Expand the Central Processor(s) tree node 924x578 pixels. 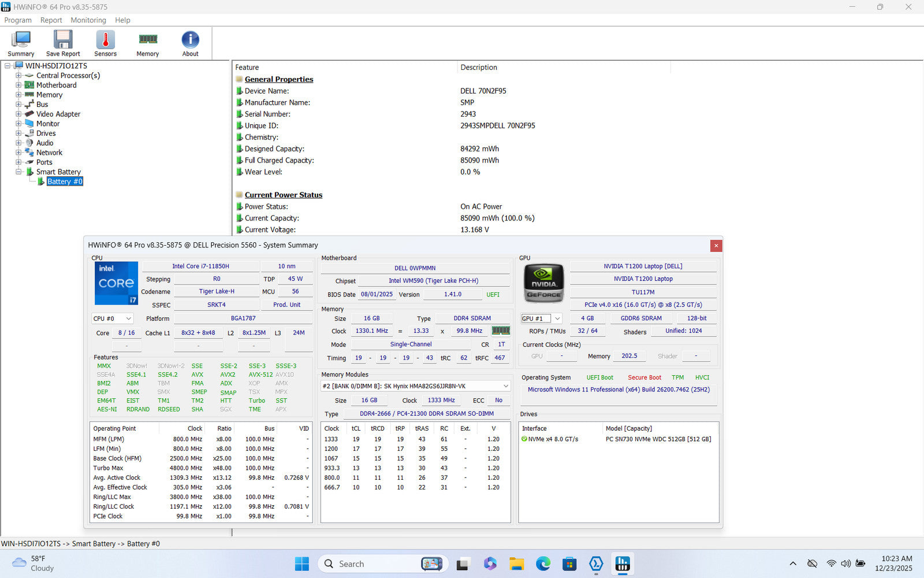point(18,76)
